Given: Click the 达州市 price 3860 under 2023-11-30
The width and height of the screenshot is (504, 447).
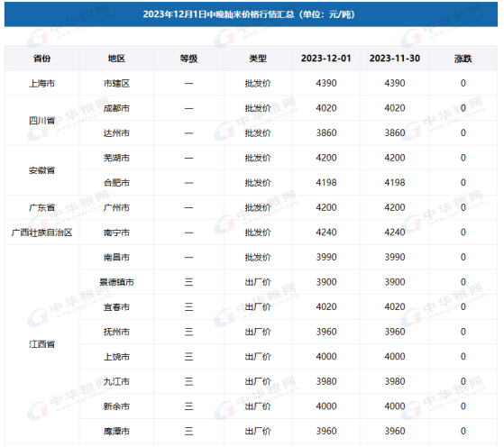Looking at the screenshot, I should click(394, 133).
